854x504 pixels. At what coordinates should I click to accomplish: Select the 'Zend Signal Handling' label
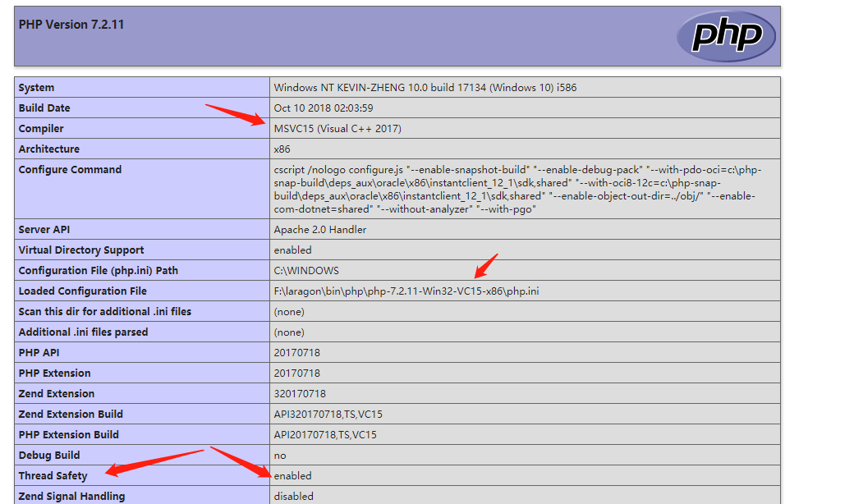pos(72,497)
